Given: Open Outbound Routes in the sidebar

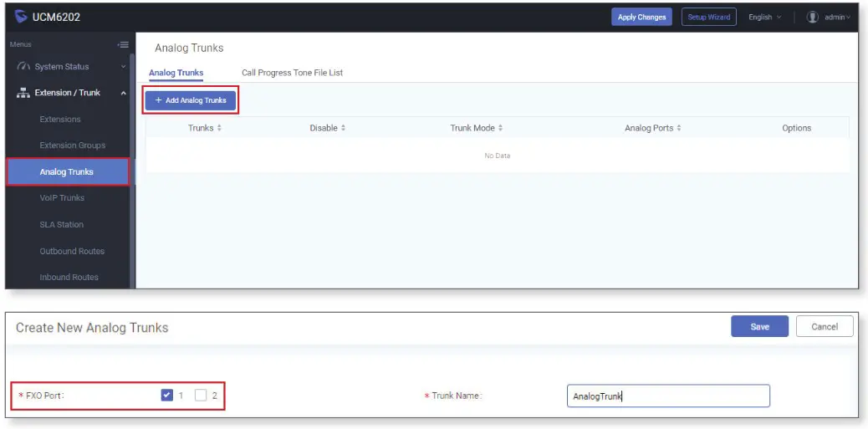Looking at the screenshot, I should click(x=72, y=251).
